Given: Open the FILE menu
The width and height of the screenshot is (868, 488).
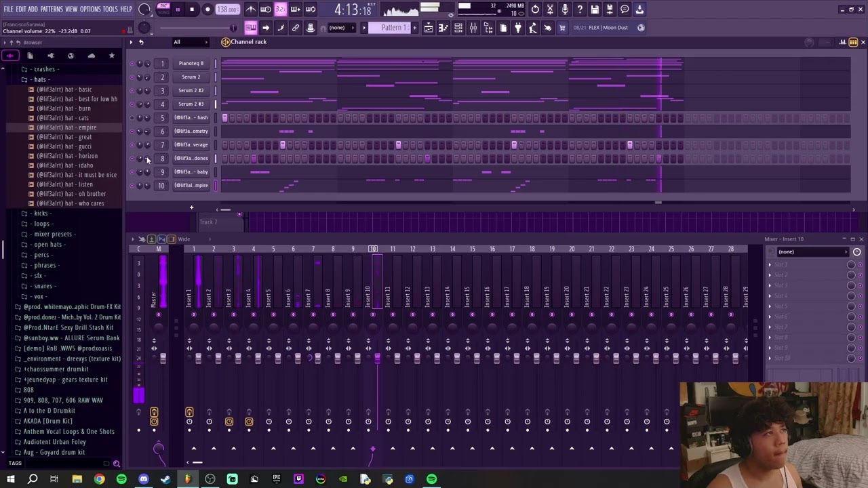Looking at the screenshot, I should 8,9.
